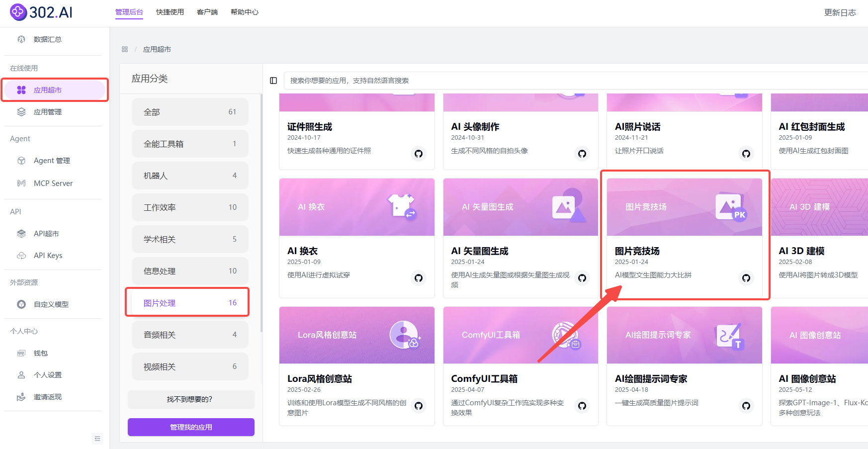Open the AI照片说话 title
Screen dimensions: 868x449
point(638,127)
